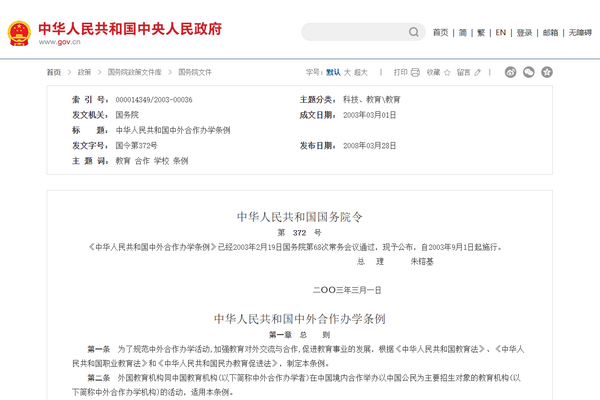
Task: Open 首页 in top navigation
Action: (x=440, y=33)
